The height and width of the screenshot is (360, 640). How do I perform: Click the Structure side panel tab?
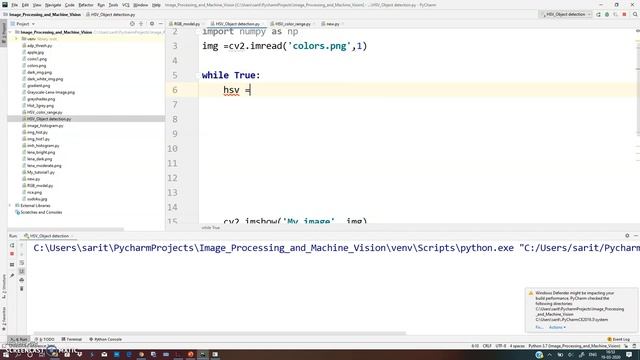point(4,286)
